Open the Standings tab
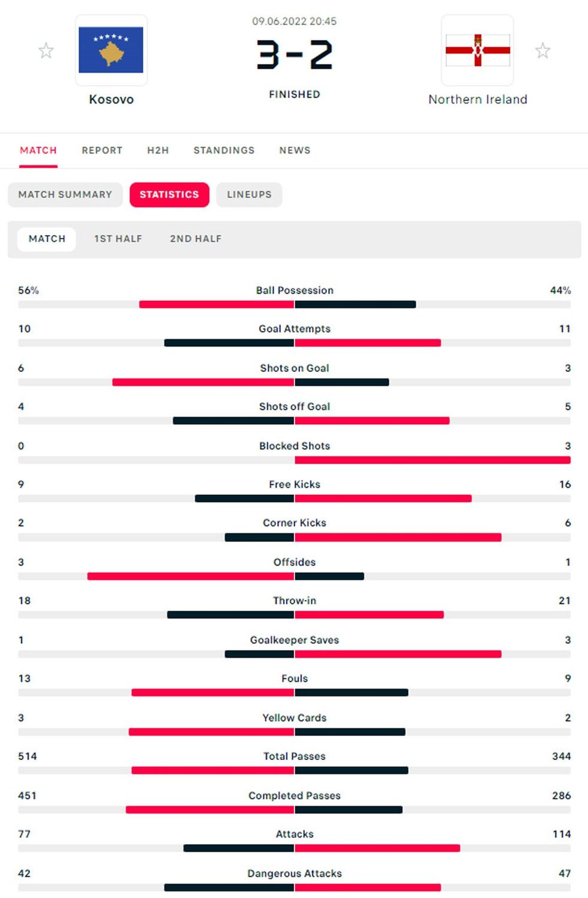588x898 pixels. (x=224, y=151)
